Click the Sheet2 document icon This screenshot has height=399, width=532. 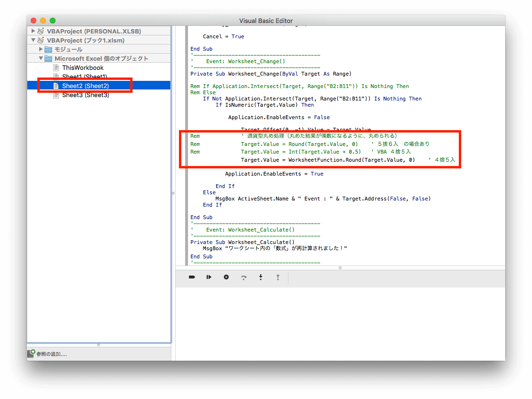click(56, 86)
